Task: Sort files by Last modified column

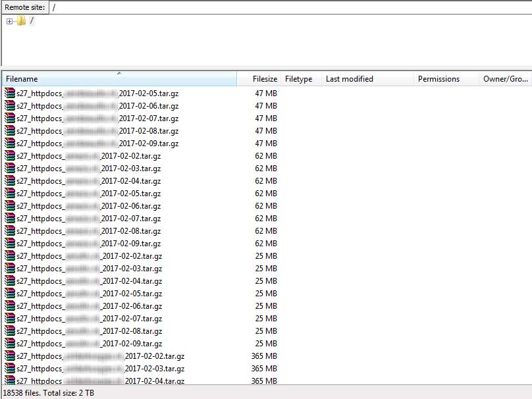Action: [x=349, y=79]
